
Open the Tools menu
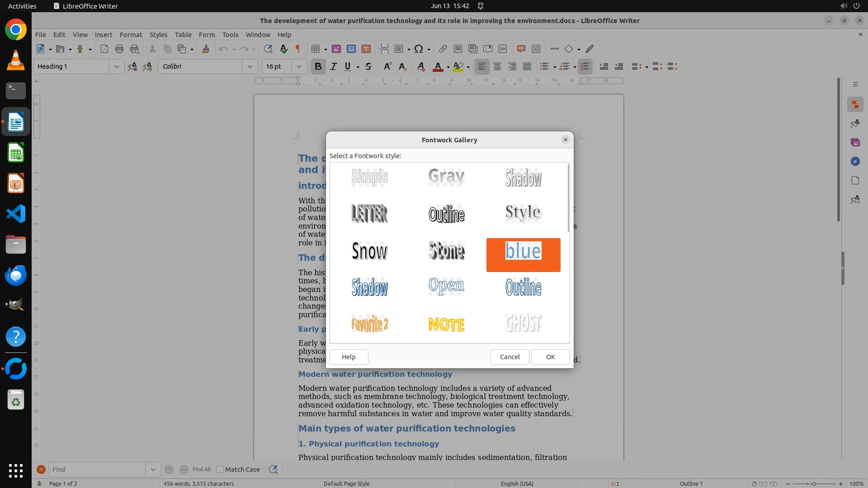tap(230, 35)
